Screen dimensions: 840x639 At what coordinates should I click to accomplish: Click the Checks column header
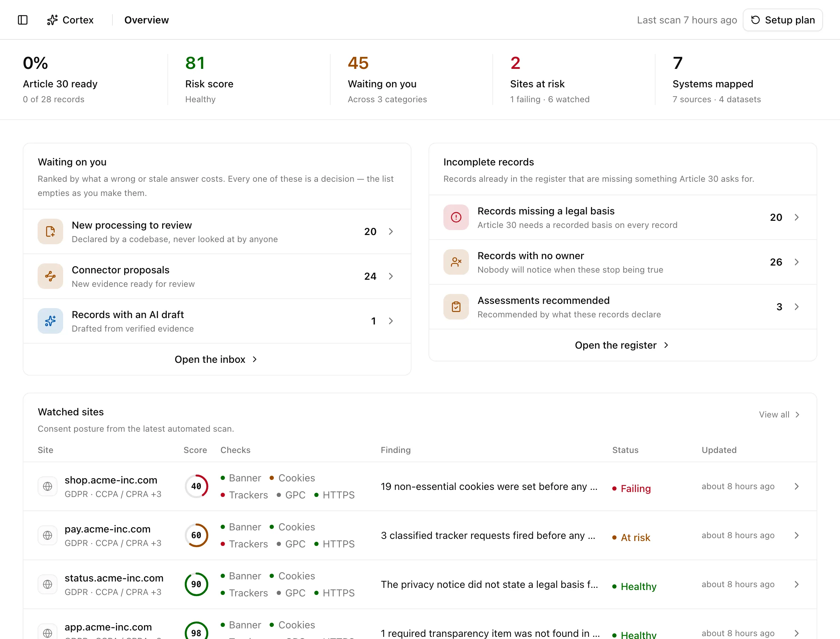coord(235,450)
